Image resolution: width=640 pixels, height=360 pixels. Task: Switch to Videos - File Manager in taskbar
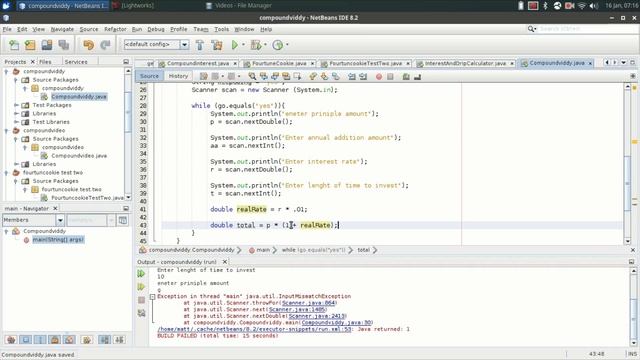238,6
